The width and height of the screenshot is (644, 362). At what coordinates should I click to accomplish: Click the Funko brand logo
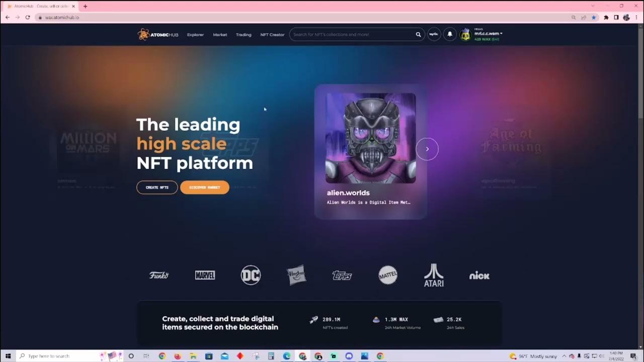tap(159, 275)
